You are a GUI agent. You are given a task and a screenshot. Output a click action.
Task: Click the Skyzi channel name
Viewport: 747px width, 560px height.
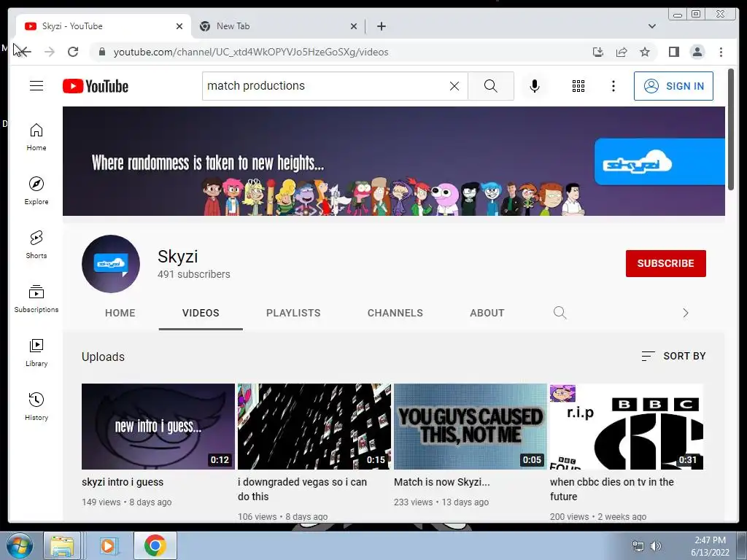[x=178, y=256]
